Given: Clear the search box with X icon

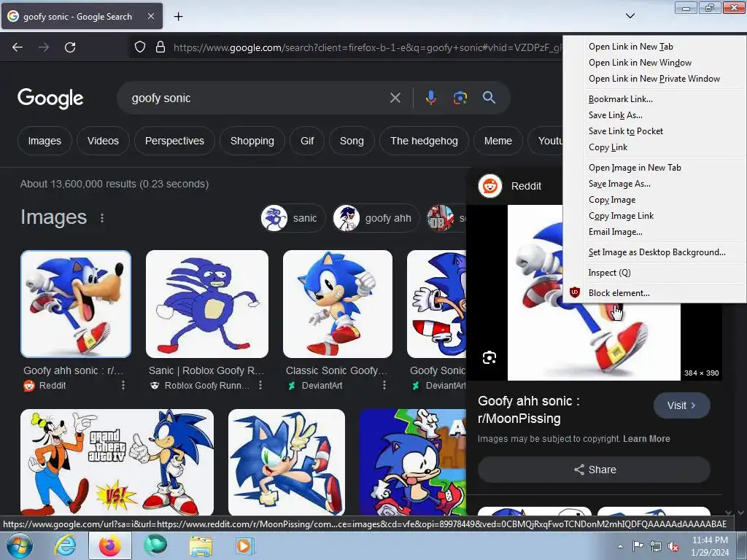Looking at the screenshot, I should pos(395,98).
